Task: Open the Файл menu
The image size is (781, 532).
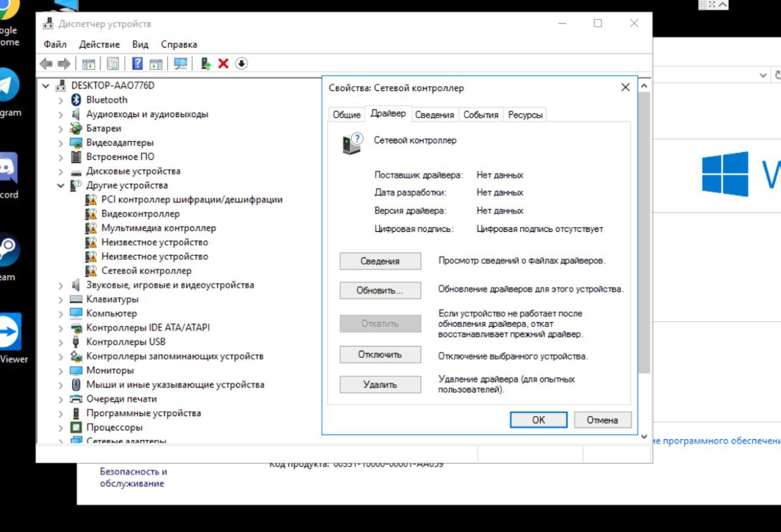Action: (x=55, y=45)
